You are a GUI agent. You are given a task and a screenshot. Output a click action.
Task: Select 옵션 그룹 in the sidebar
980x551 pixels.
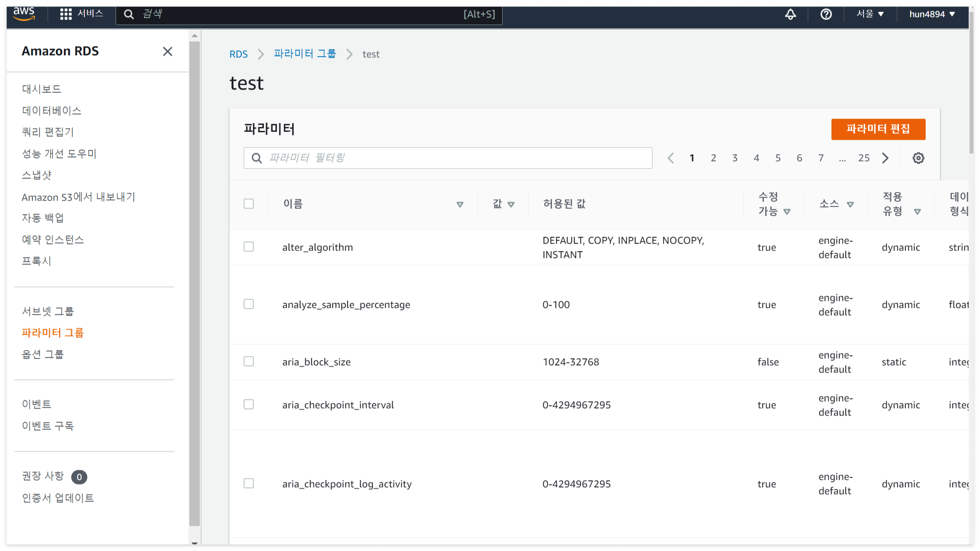pos(43,354)
